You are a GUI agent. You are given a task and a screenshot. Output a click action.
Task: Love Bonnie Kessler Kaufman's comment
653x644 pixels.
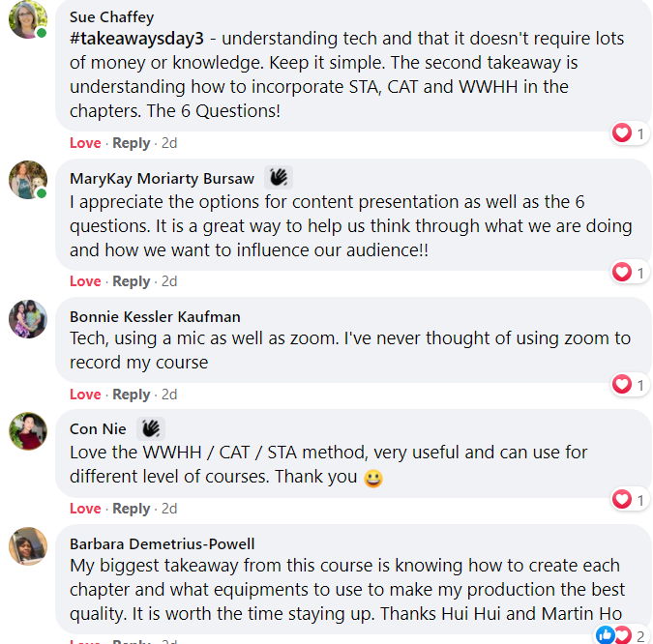(85, 395)
